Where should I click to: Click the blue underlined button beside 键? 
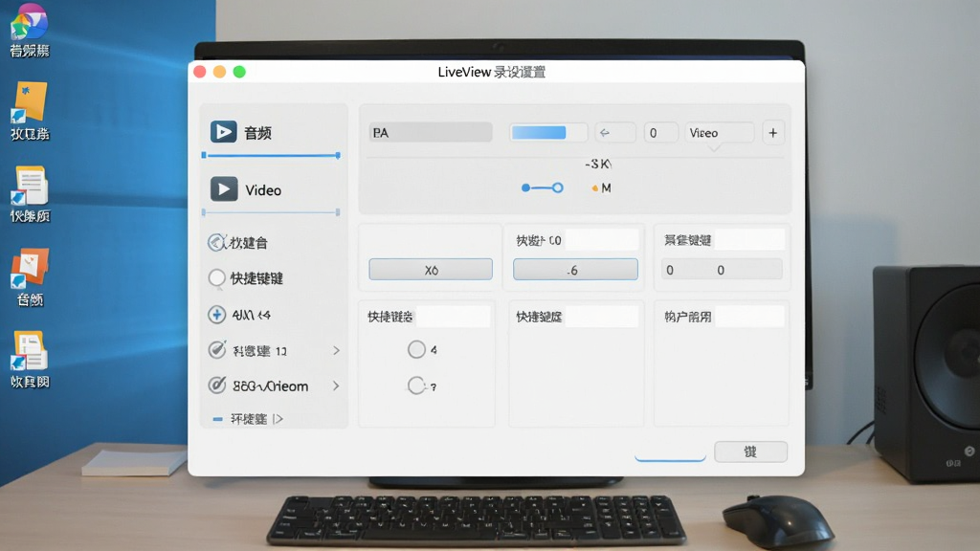click(670, 452)
